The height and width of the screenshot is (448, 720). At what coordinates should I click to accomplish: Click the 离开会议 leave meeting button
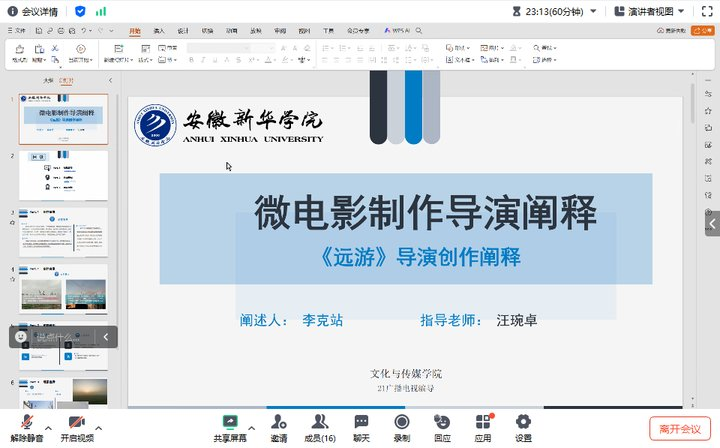coord(679,428)
